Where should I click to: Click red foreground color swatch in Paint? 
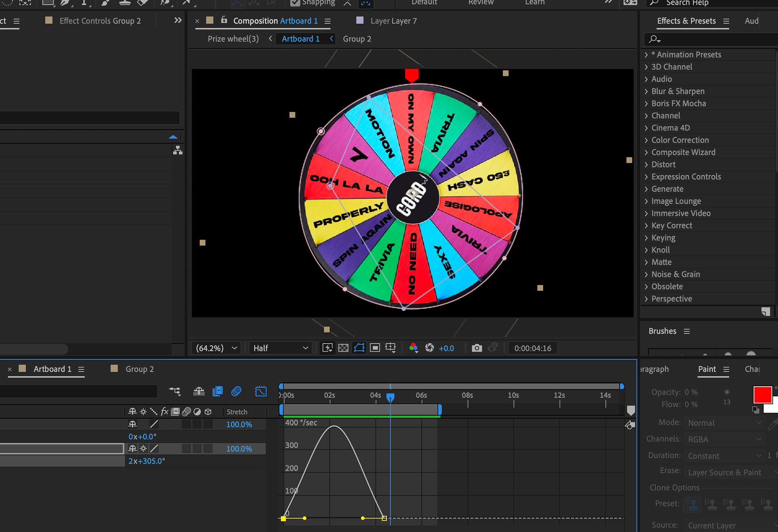click(x=762, y=394)
